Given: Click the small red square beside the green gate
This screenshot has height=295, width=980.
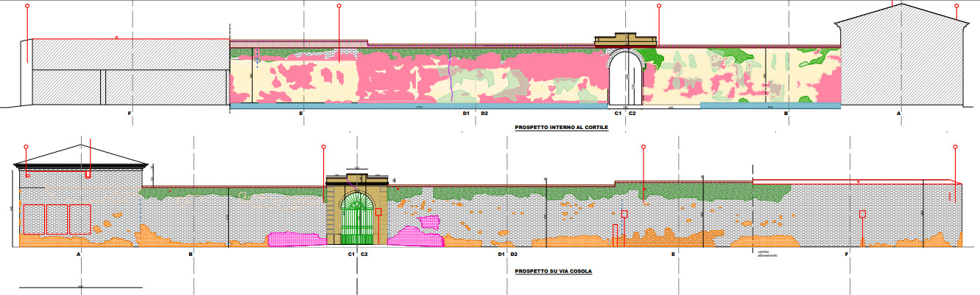Looking at the screenshot, I should click(378, 212).
